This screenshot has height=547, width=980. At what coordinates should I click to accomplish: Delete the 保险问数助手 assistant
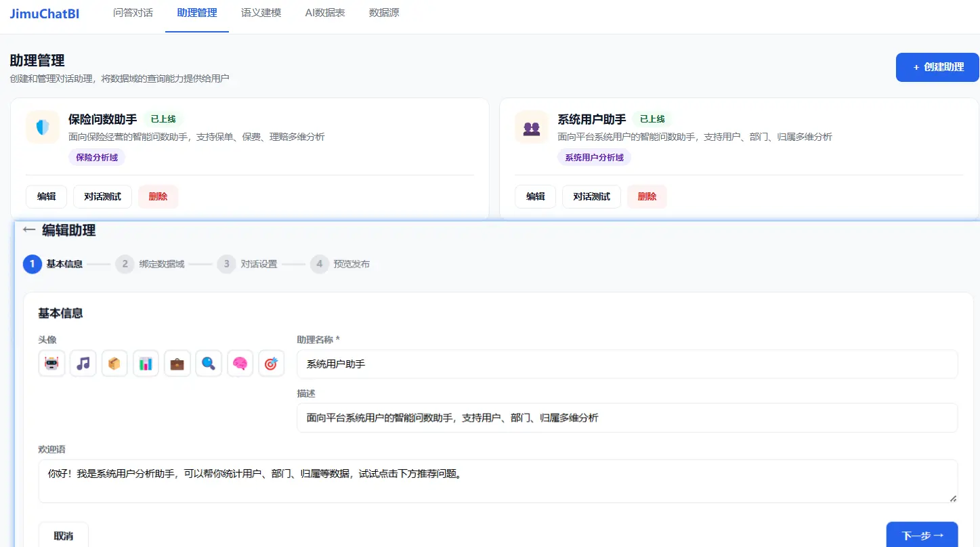(158, 196)
